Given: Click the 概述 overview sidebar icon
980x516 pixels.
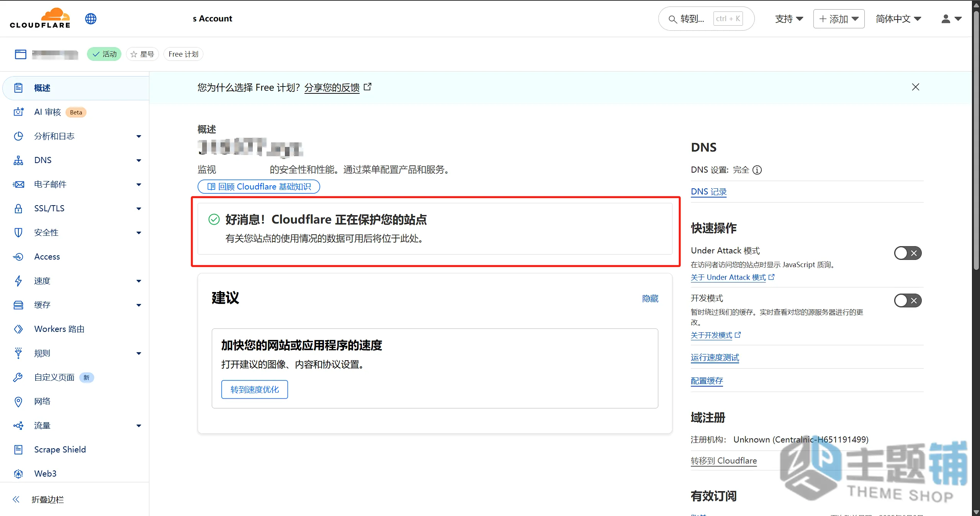Looking at the screenshot, I should pyautogui.click(x=18, y=88).
